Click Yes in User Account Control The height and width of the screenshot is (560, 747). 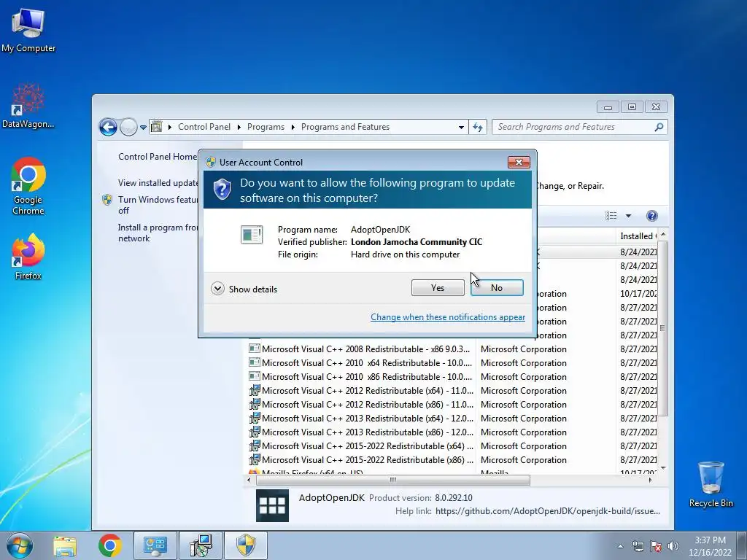[438, 287]
